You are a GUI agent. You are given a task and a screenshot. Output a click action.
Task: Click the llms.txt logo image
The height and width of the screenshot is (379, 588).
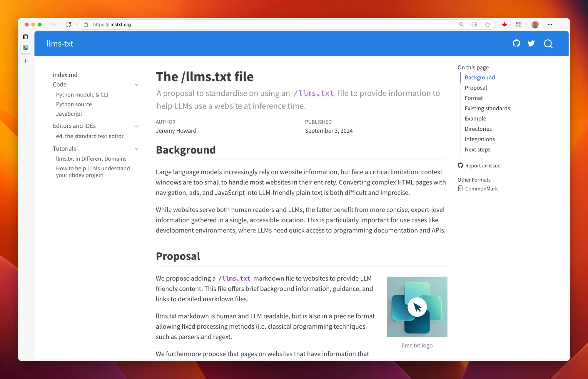pos(417,307)
